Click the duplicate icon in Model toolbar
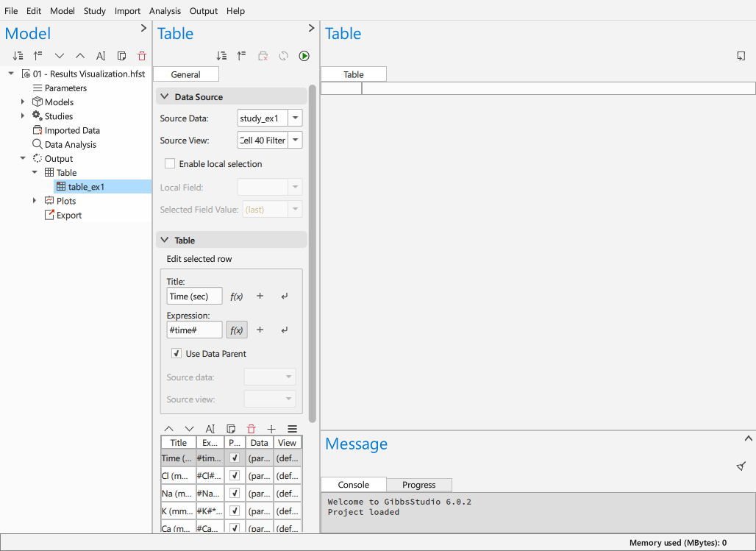 tap(121, 56)
